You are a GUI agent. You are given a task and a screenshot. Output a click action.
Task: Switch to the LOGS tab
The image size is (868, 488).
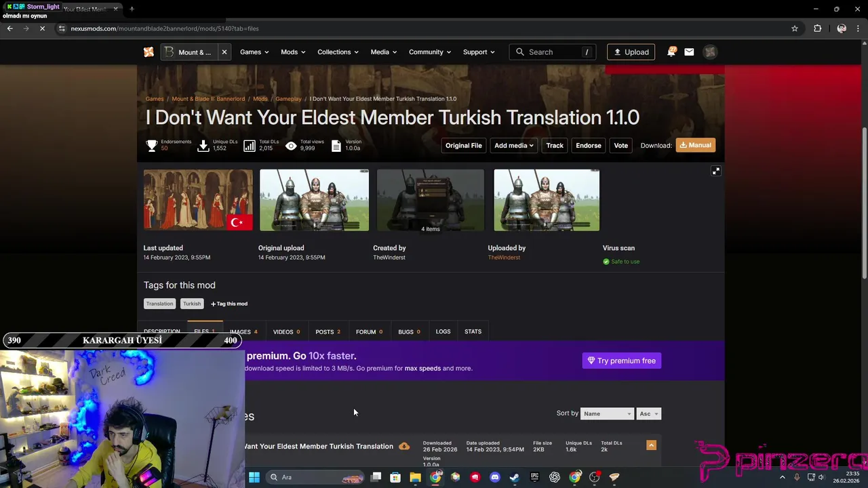pos(443,331)
